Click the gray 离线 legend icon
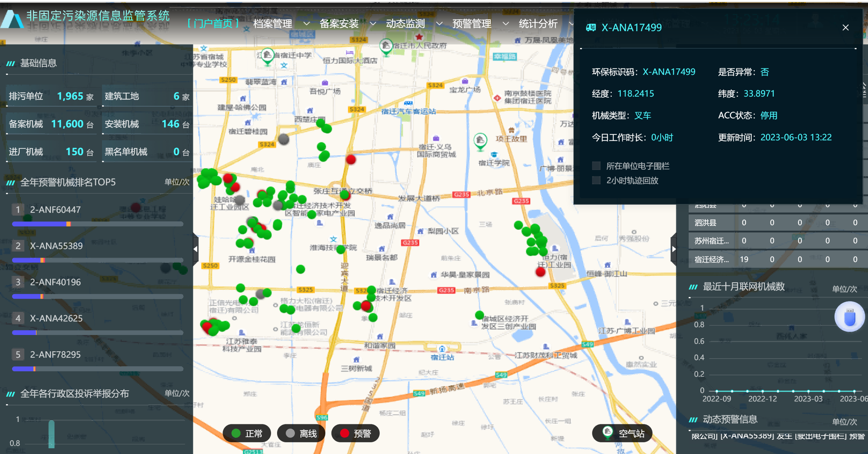The height and width of the screenshot is (454, 868). point(289,433)
